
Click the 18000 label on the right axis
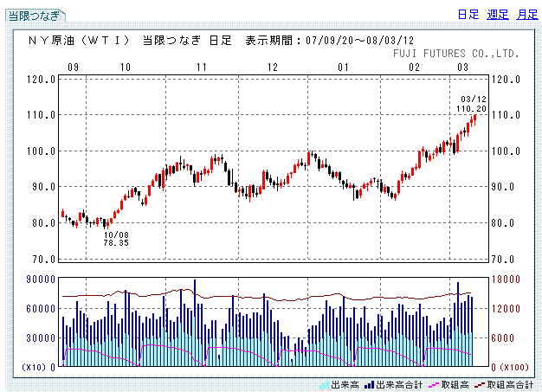point(508,279)
